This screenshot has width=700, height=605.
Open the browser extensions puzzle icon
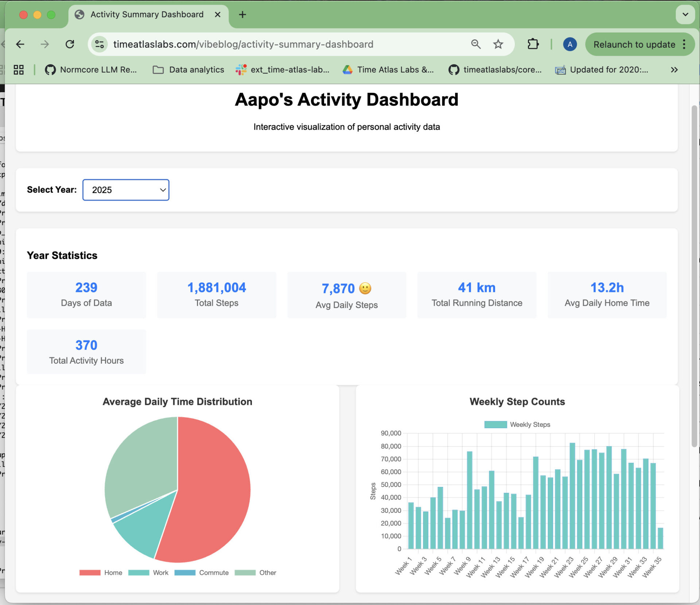point(533,44)
